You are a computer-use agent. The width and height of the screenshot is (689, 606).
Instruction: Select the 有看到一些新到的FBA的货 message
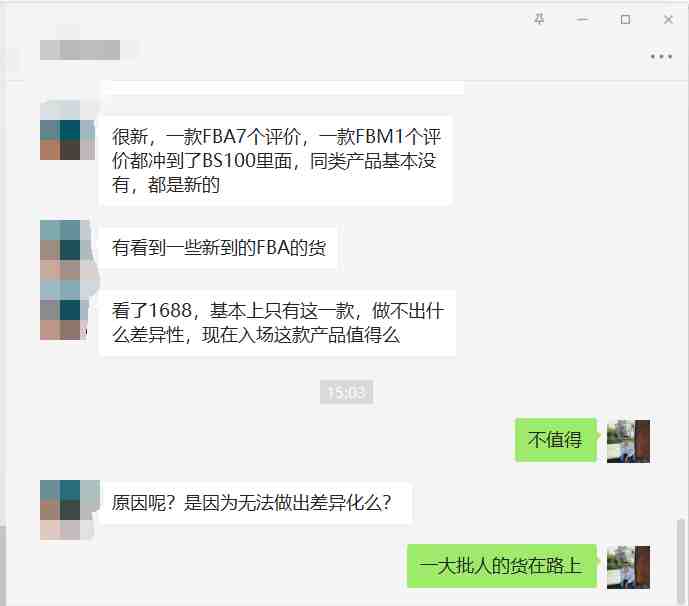[218, 248]
